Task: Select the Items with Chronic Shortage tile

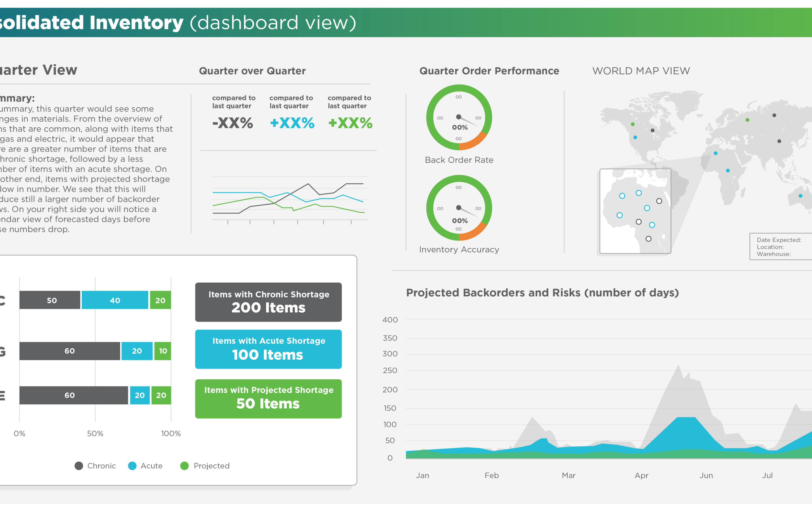Action: [x=268, y=302]
